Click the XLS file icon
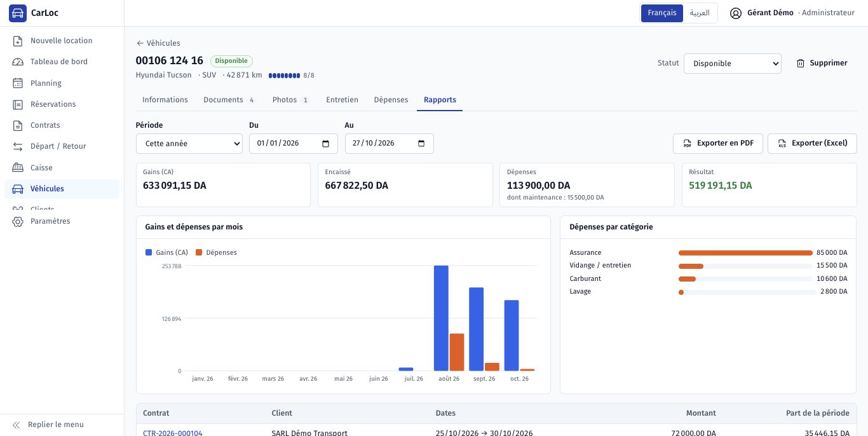Viewport: 868px width, 436px height. pos(782,144)
